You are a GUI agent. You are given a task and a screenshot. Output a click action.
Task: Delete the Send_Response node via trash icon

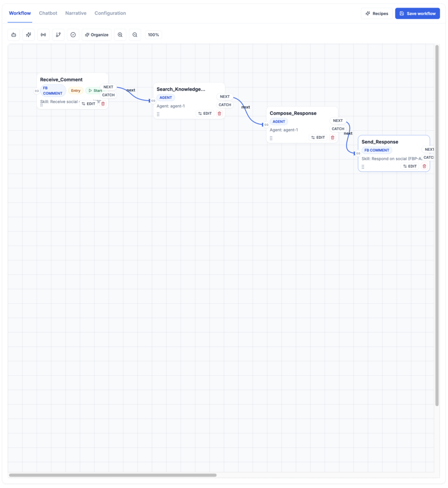click(424, 166)
